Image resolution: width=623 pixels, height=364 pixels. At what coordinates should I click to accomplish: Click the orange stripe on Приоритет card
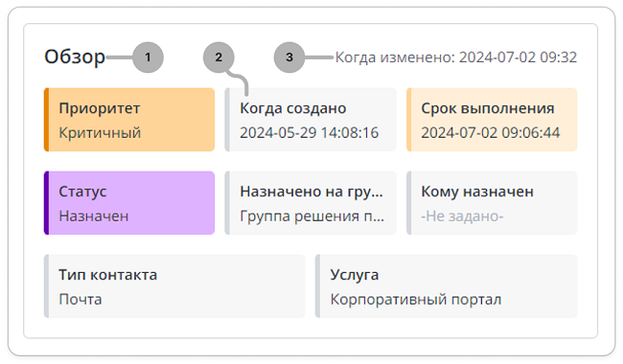pos(47,120)
